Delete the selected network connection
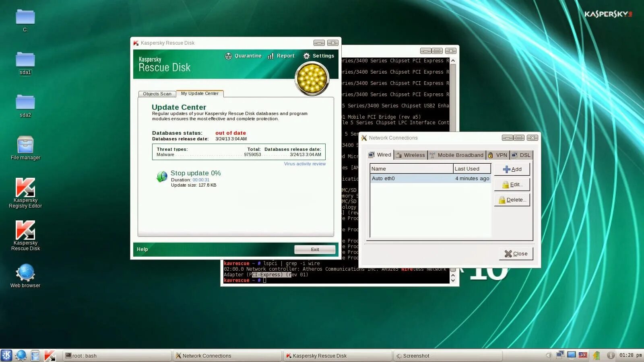This screenshot has width=644, height=362. pos(512,200)
